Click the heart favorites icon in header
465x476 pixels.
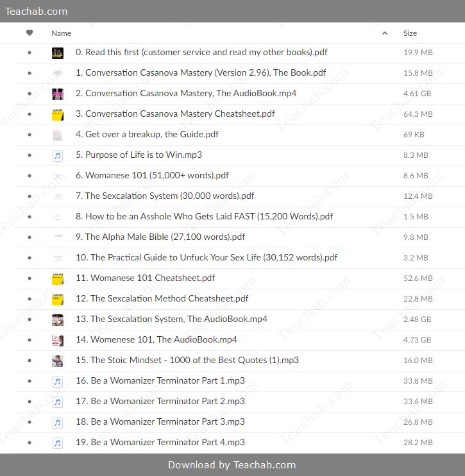coord(30,33)
